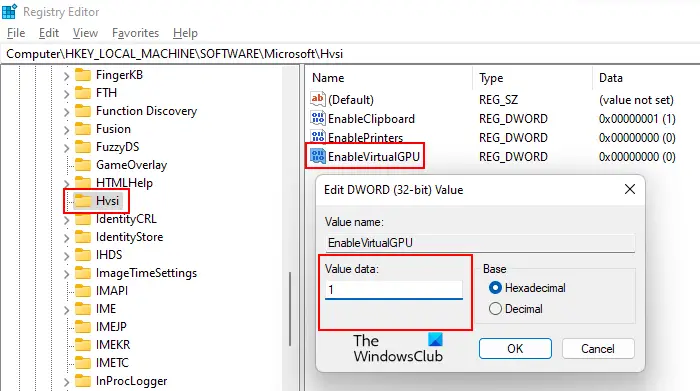Select the Hvsi key label
700x391 pixels.
point(108,201)
